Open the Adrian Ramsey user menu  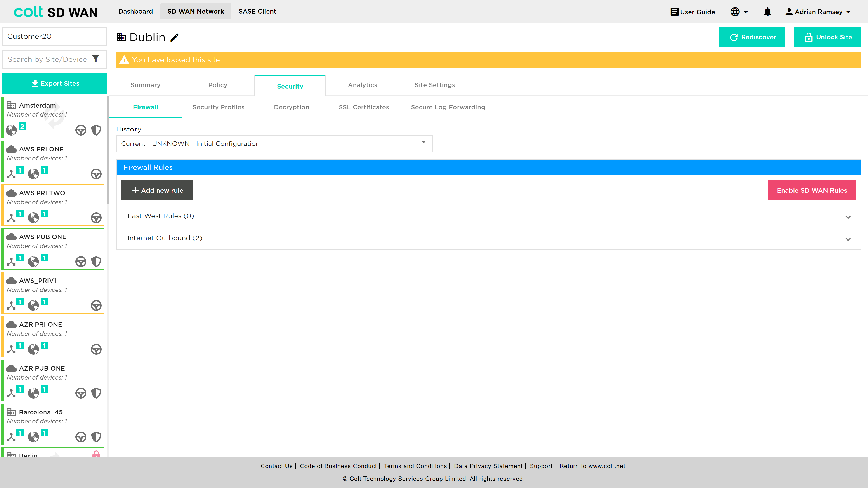click(818, 12)
